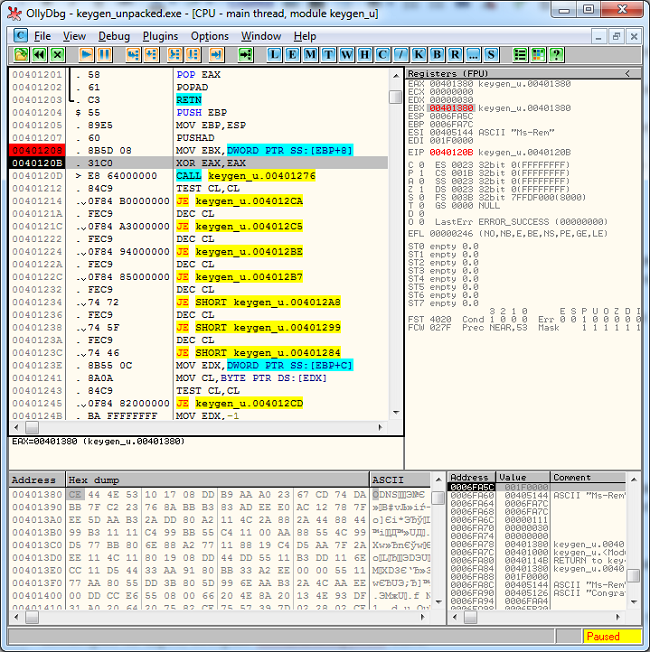Show Call stack via the K button
650x652 pixels.
coord(419,54)
